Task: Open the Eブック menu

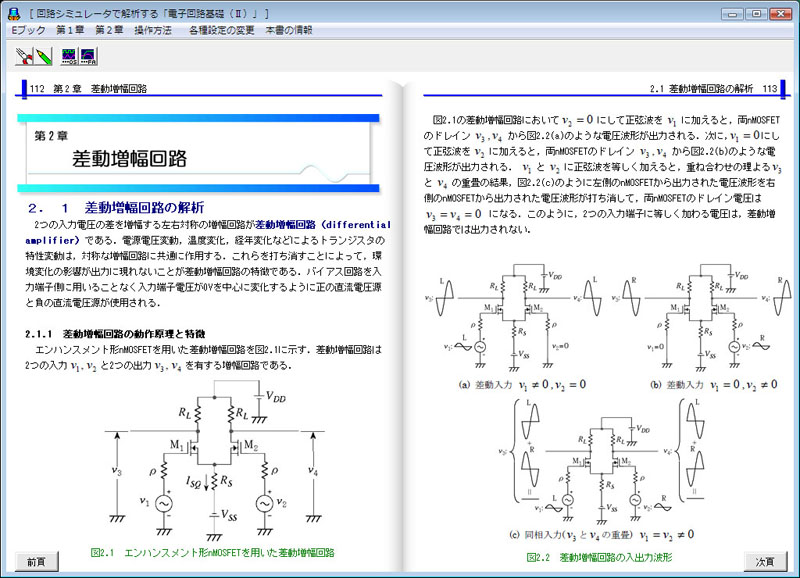Action: pos(29,30)
